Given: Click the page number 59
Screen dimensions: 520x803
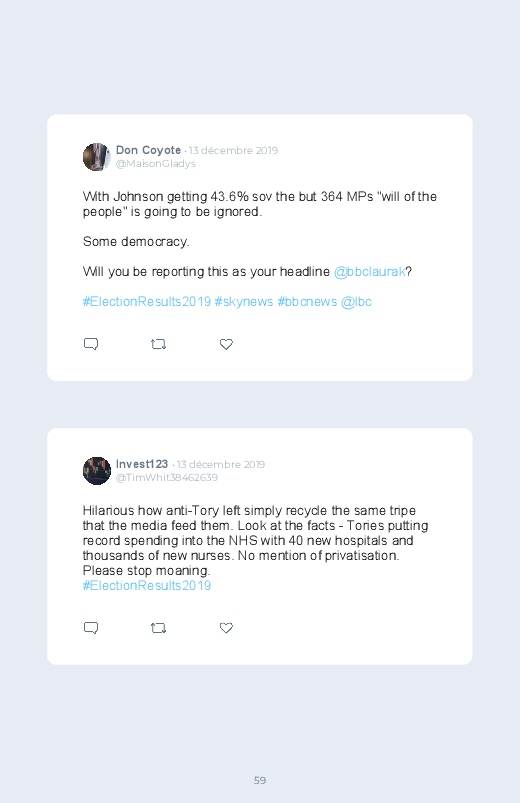Looking at the screenshot, I should point(260,780).
